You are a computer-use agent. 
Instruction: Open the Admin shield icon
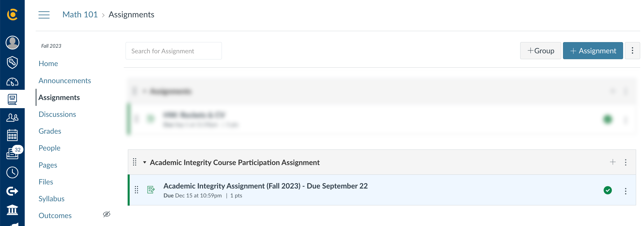point(12,62)
